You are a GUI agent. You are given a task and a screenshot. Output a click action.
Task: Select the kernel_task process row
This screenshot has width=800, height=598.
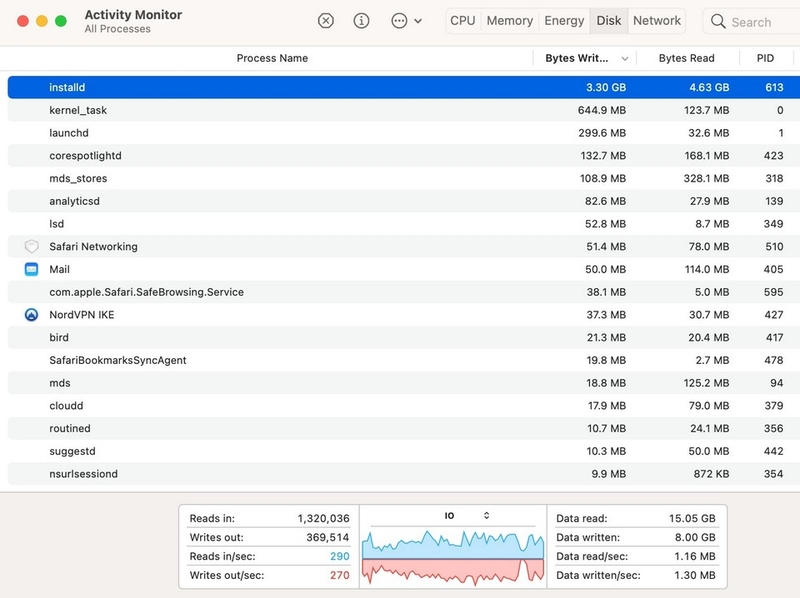coord(404,110)
